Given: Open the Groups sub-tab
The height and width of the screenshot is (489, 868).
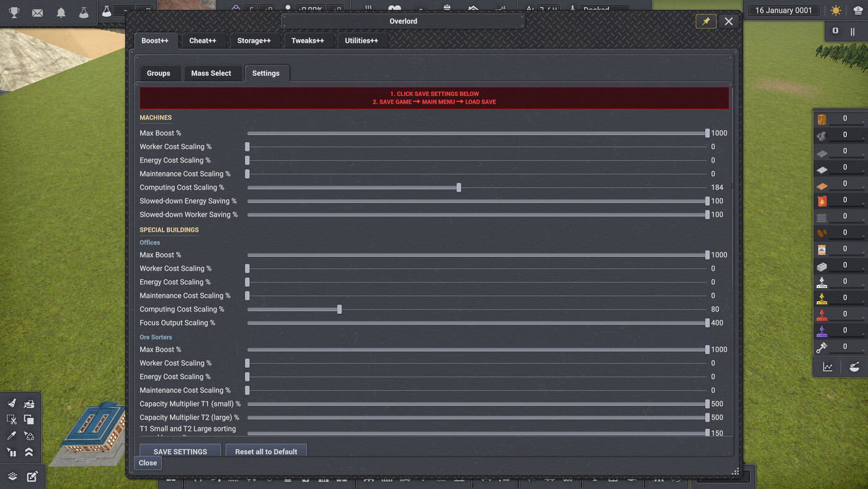Looking at the screenshot, I should pos(158,73).
